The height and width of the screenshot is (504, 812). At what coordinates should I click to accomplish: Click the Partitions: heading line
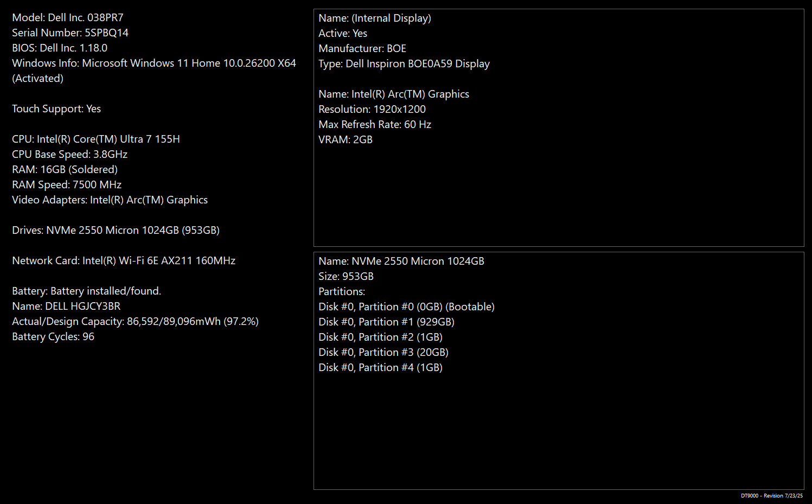(x=342, y=291)
